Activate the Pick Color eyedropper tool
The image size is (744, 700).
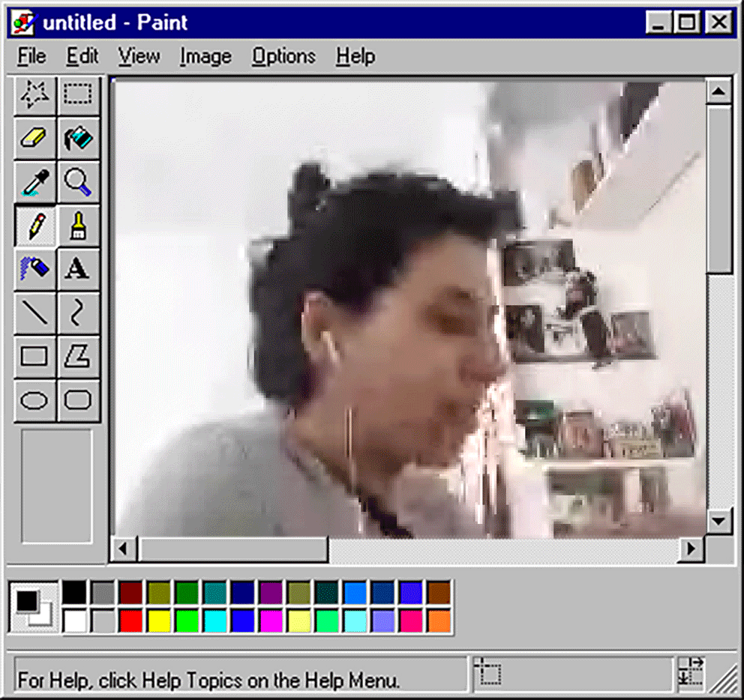tap(35, 182)
